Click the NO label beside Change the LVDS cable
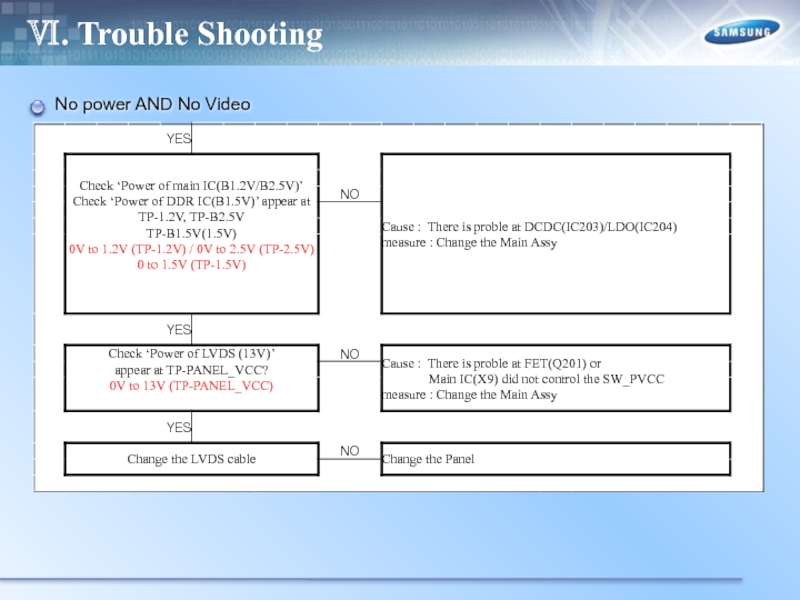This screenshot has width=800, height=600. [x=349, y=451]
